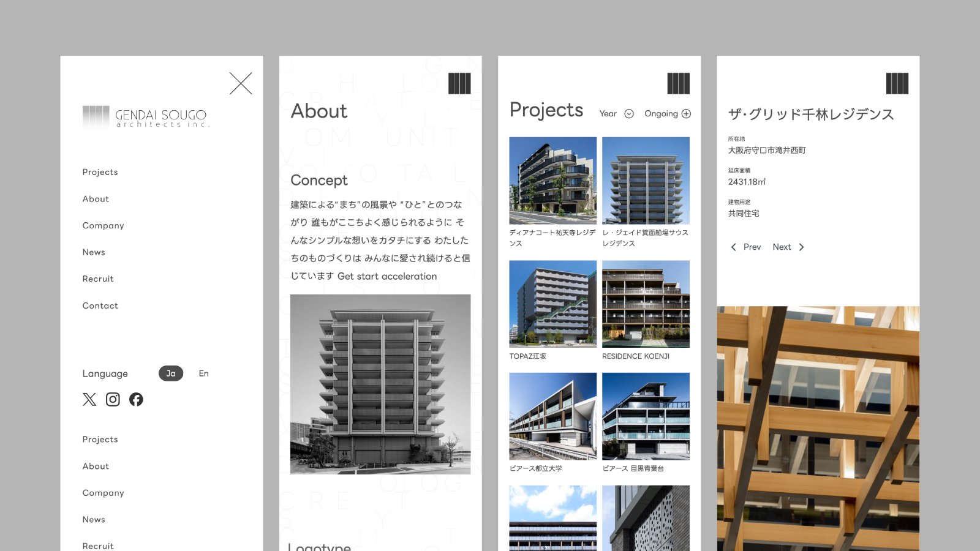Screen dimensions: 980x551
Task: Go to Next project link
Action: [782, 247]
